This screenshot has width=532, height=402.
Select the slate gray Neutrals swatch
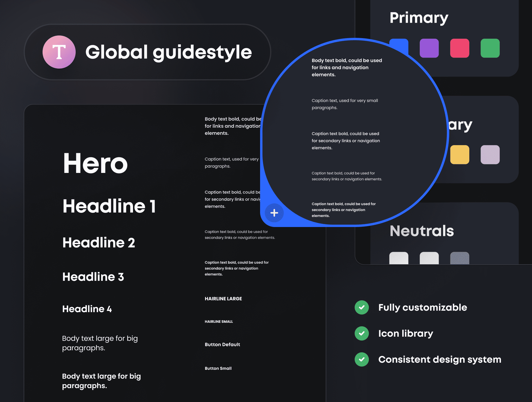460,258
